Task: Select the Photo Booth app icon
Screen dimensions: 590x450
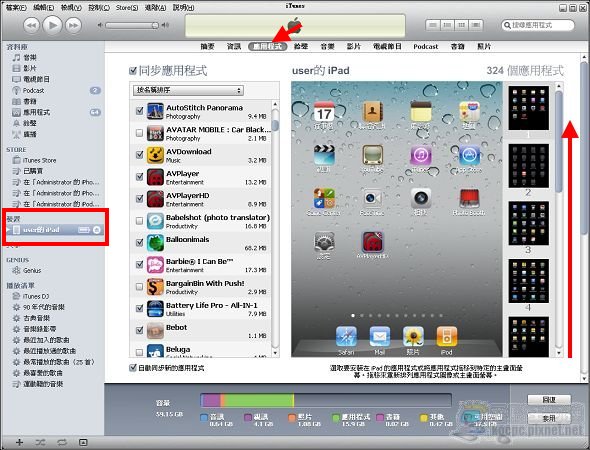Action: click(469, 198)
